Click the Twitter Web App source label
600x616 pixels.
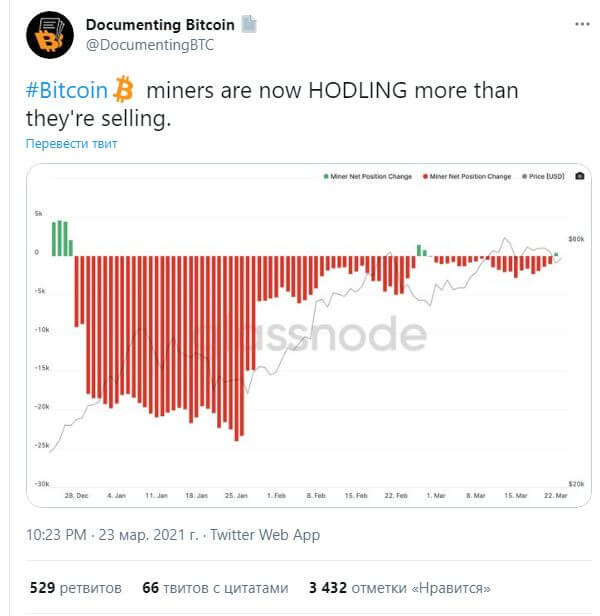coord(265,535)
